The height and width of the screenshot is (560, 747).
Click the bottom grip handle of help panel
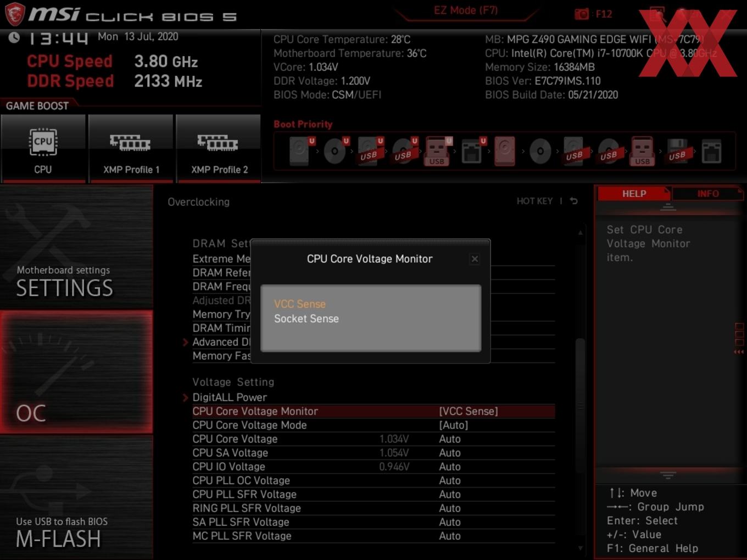(x=668, y=475)
